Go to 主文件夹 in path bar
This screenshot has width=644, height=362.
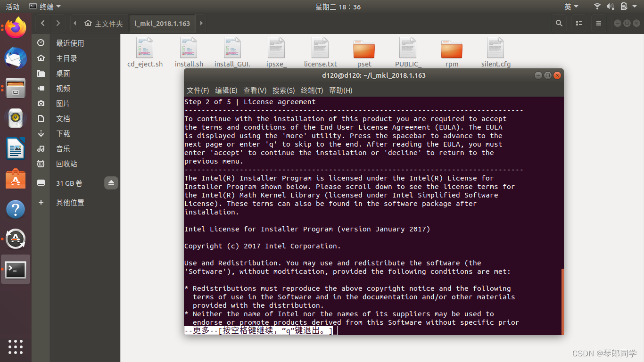coord(104,23)
